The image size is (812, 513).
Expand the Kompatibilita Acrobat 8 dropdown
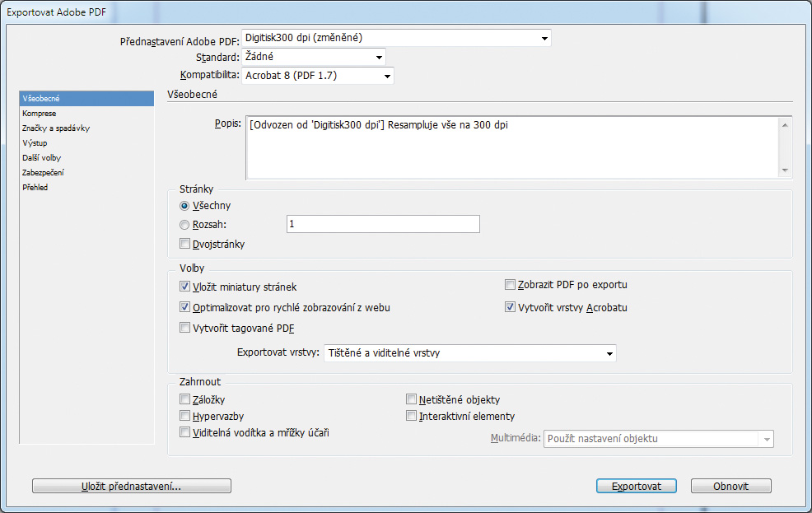tap(317, 76)
